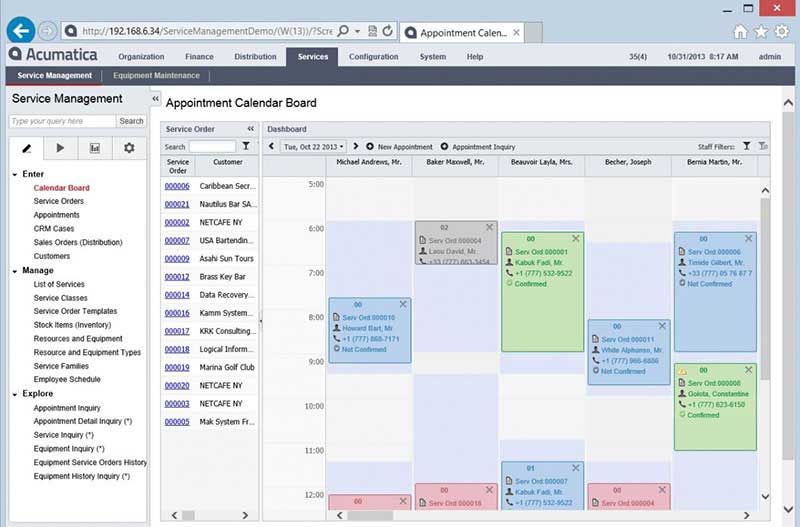Open Resources and Equipment item

pos(78,338)
